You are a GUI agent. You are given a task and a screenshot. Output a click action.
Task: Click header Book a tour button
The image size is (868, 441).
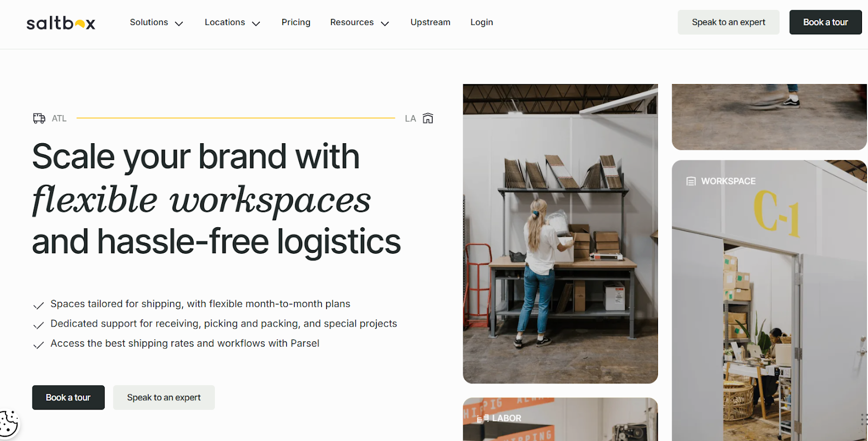pyautogui.click(x=825, y=22)
